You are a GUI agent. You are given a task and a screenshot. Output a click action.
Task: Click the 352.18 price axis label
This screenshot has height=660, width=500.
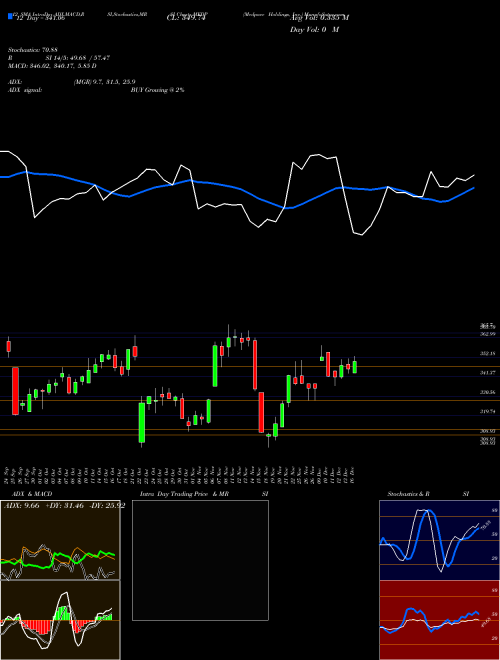tap(487, 354)
